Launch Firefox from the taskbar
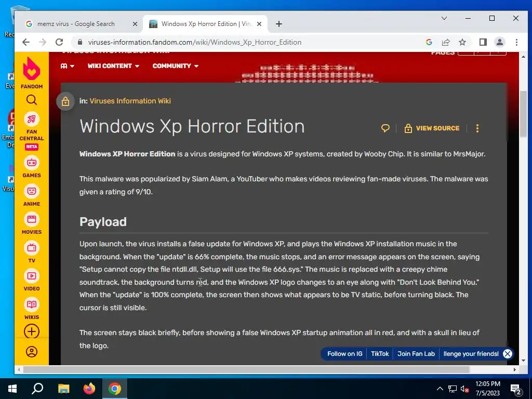 click(89, 389)
